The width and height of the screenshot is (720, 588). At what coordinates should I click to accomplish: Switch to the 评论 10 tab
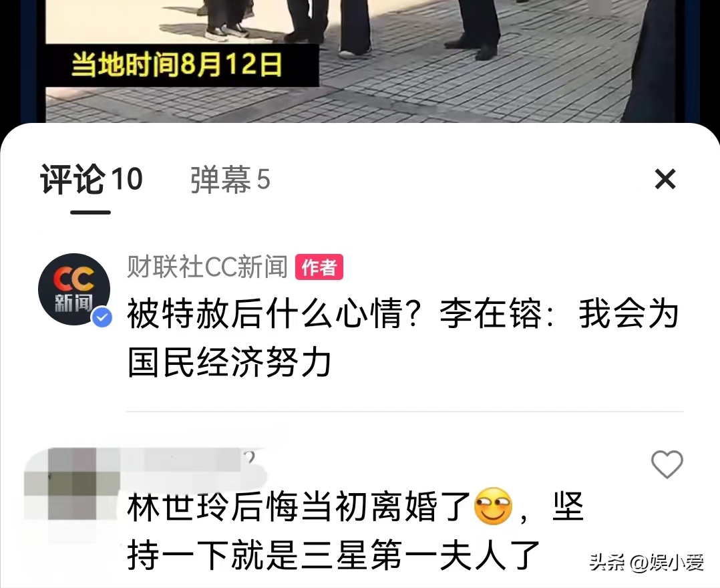point(92,178)
